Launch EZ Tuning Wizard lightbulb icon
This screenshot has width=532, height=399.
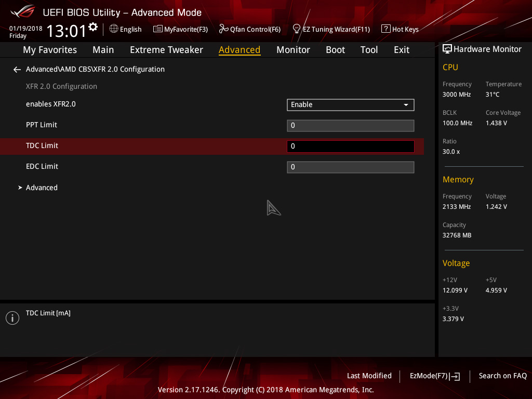[x=297, y=29]
